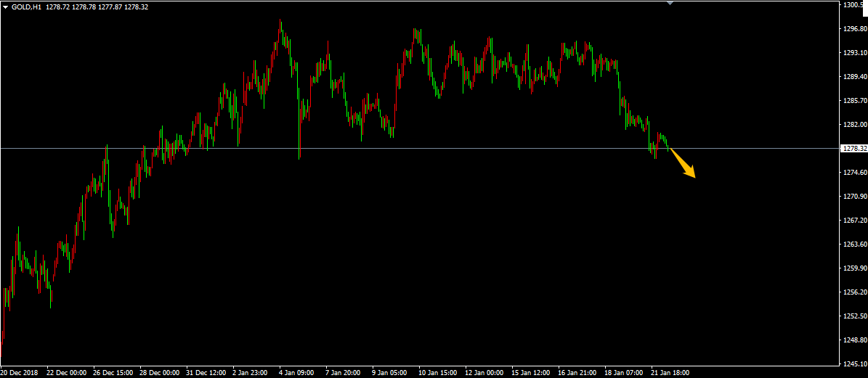Click the 15 Jan 12:00 time label
Viewport: 868px width, 378px height.
532,373
